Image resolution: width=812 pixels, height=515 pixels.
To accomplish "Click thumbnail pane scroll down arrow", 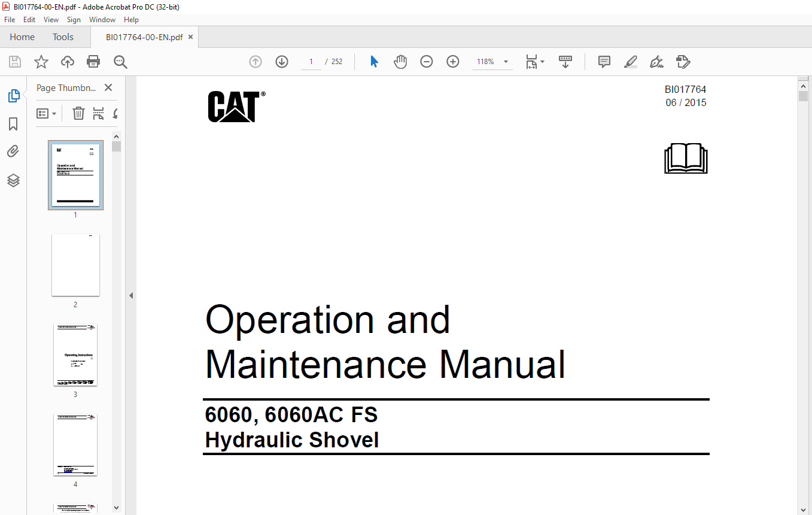I will pyautogui.click(x=116, y=508).
